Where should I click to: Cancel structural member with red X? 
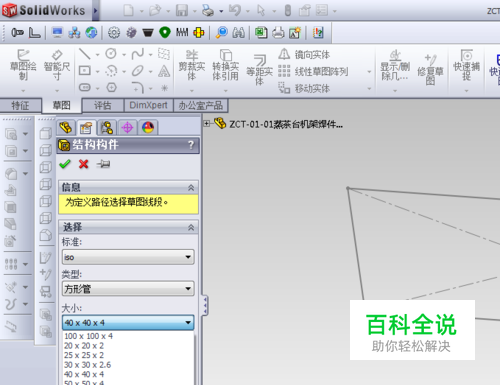84,164
